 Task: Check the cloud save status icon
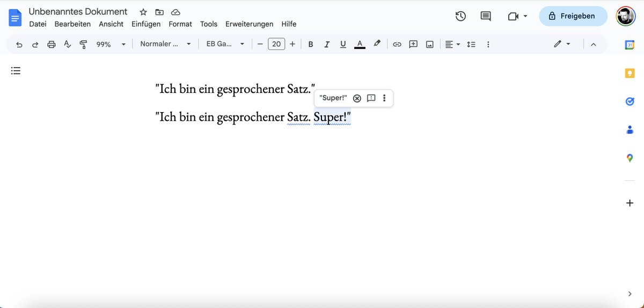click(175, 12)
